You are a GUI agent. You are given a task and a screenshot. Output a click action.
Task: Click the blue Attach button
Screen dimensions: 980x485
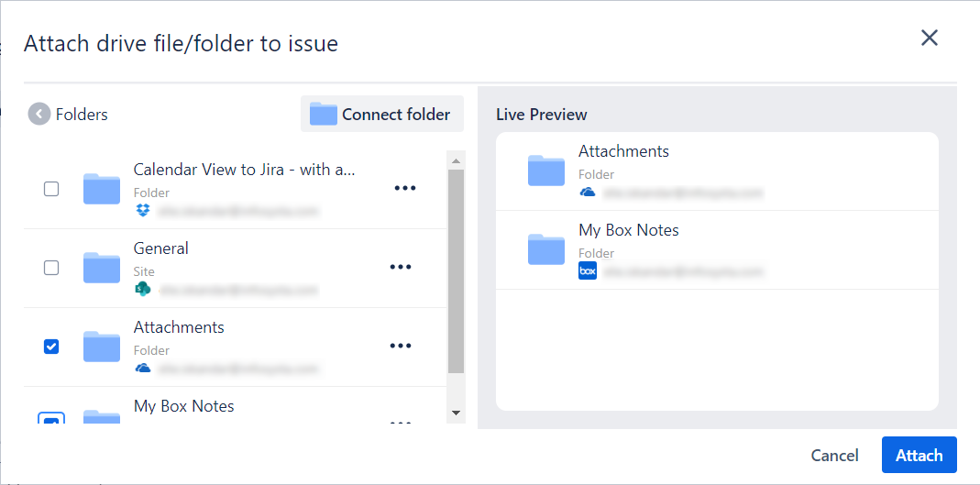[x=919, y=456]
